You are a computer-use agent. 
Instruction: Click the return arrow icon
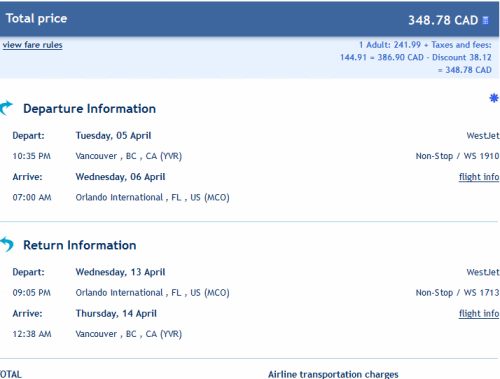click(7, 244)
